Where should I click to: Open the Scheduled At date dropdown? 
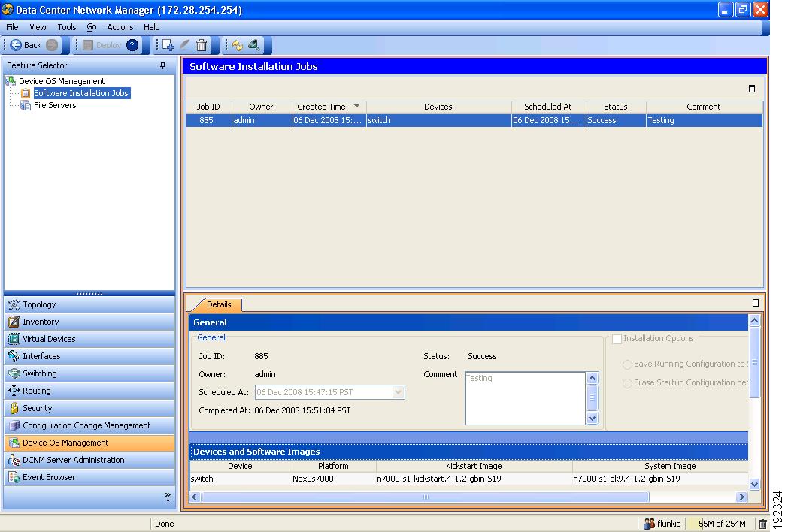(x=398, y=392)
